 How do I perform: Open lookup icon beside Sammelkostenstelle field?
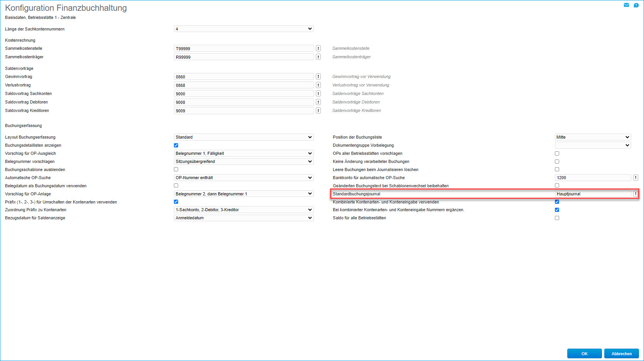pyautogui.click(x=318, y=48)
